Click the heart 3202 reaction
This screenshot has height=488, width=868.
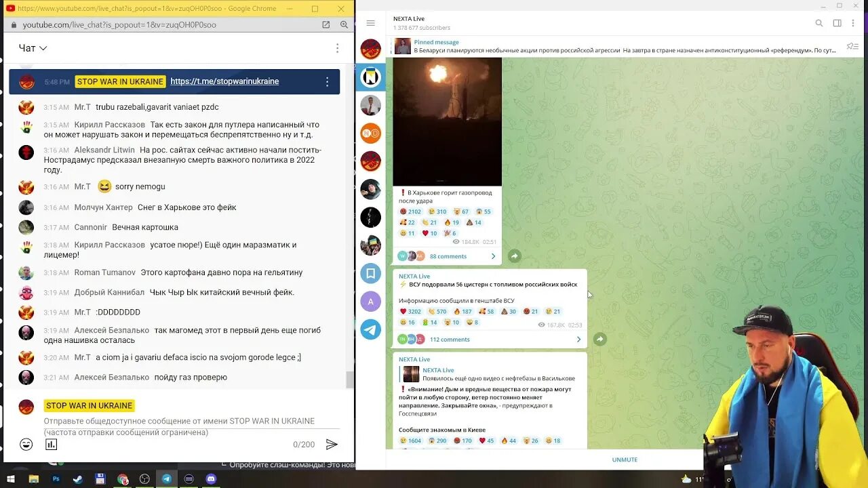(410, 311)
